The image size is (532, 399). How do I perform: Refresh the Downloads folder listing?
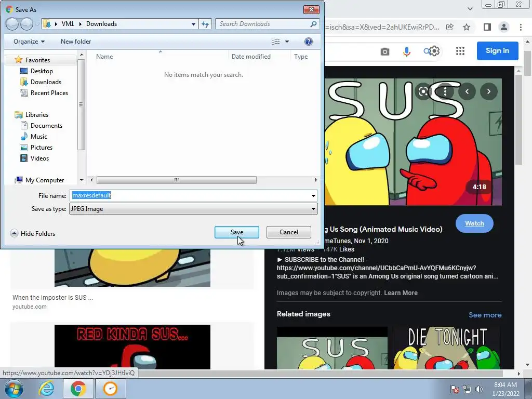tap(205, 24)
